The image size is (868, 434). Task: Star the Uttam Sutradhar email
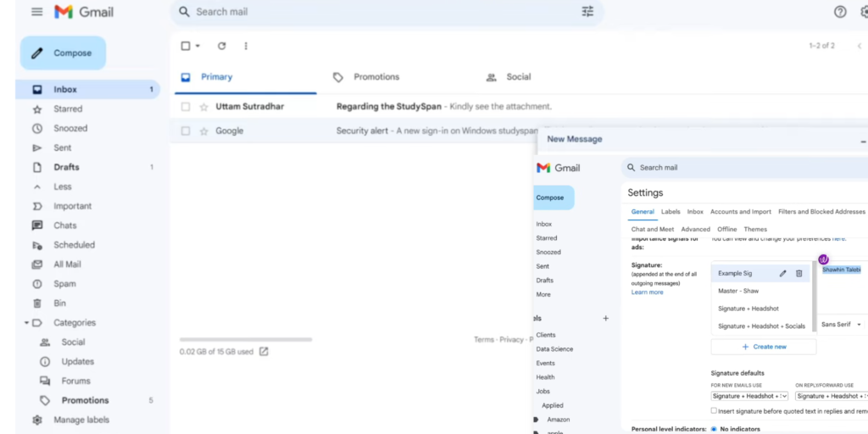point(203,107)
